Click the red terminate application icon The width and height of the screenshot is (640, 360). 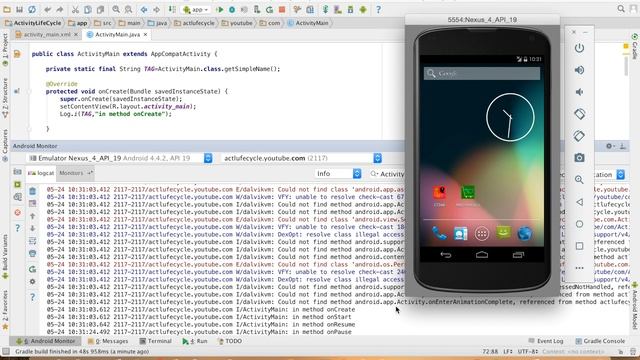pyautogui.click(x=18, y=213)
